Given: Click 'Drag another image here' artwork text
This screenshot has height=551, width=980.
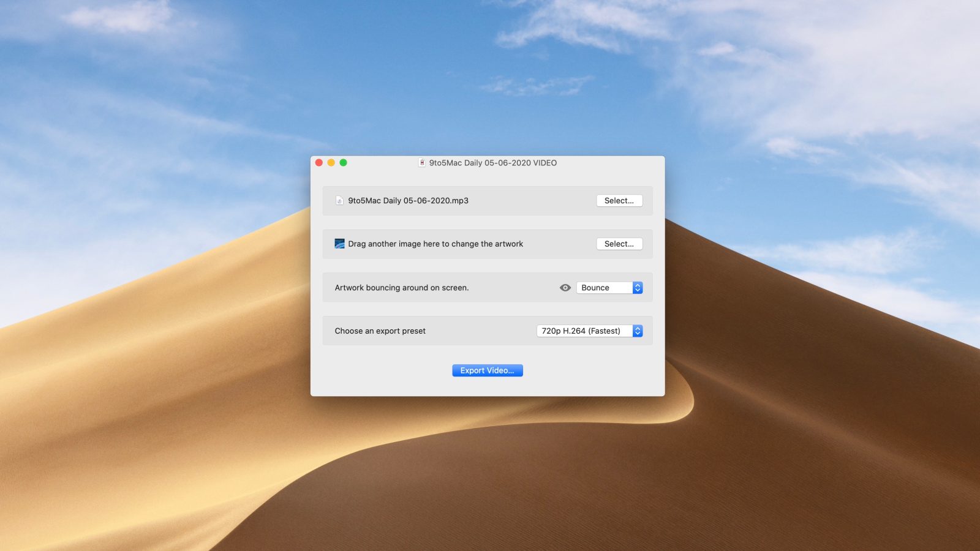Looking at the screenshot, I should [x=435, y=244].
